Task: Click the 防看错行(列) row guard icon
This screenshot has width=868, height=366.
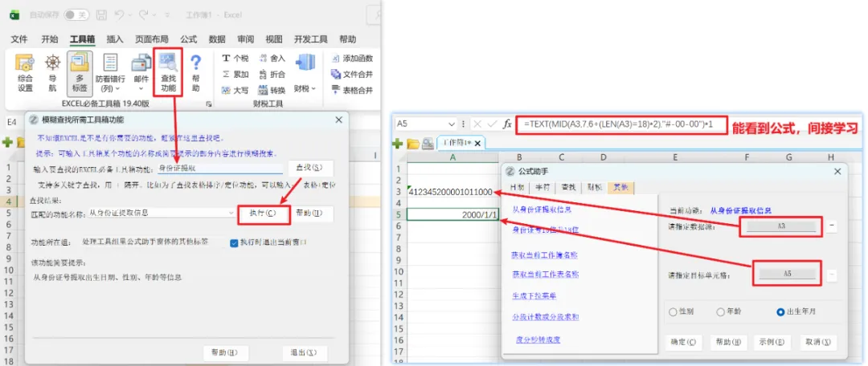Action: point(110,72)
